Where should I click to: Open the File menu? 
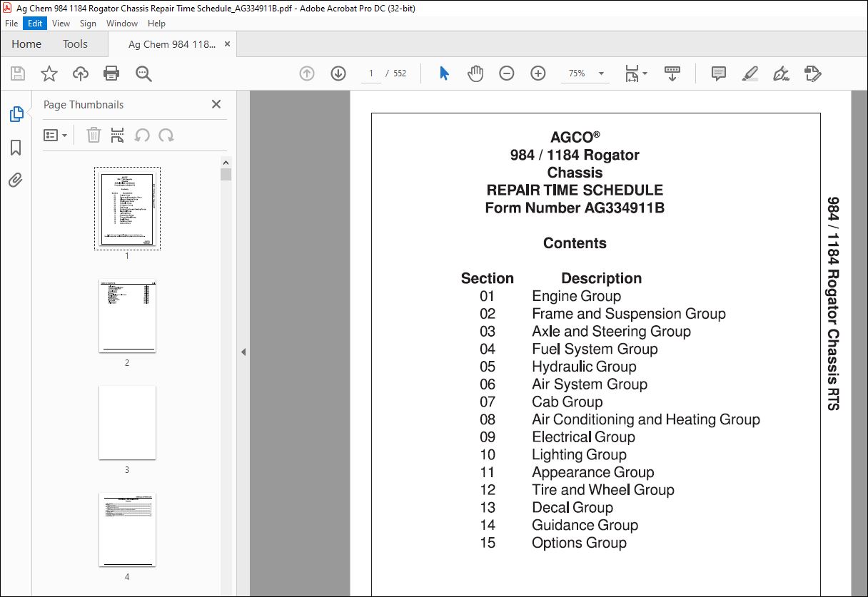[x=11, y=24]
